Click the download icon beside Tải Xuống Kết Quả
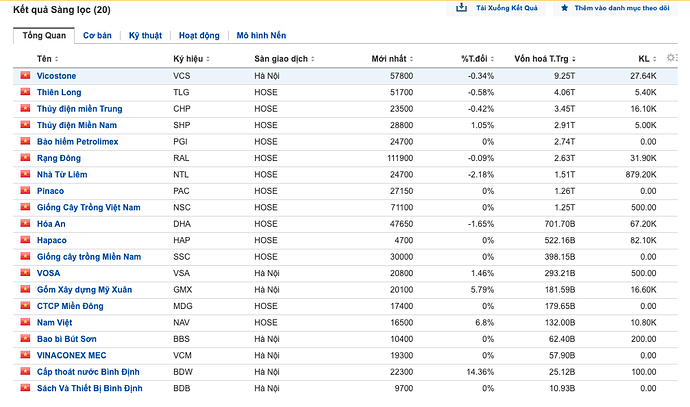 (461, 7)
